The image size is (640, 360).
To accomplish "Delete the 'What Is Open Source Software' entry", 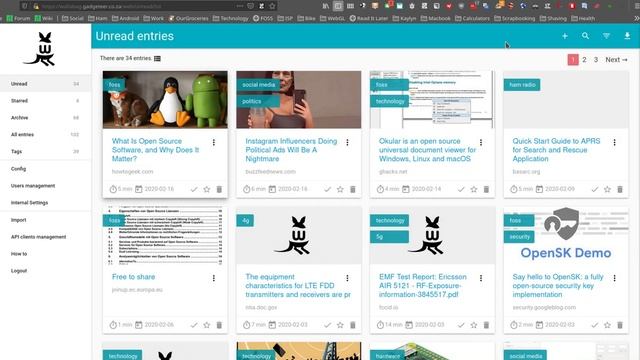I will click(x=219, y=189).
